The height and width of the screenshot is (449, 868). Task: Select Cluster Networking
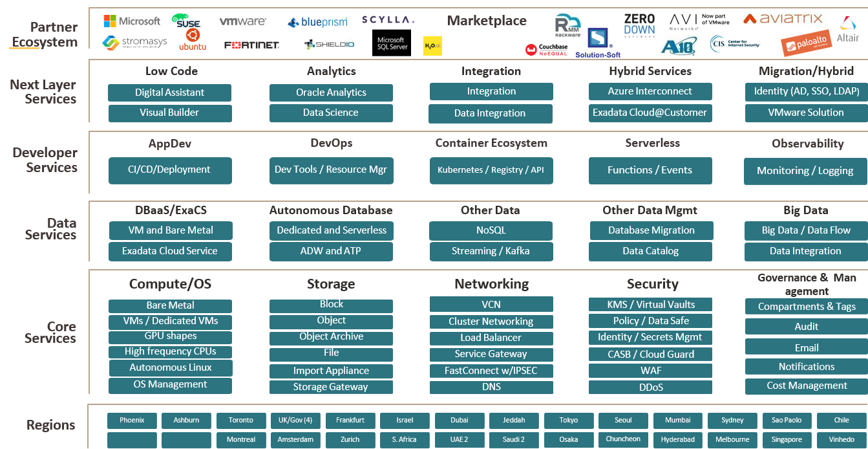[x=491, y=322]
